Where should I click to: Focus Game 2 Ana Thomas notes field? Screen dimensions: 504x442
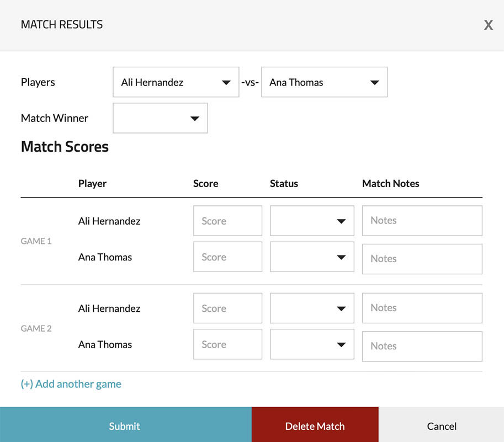coord(422,346)
